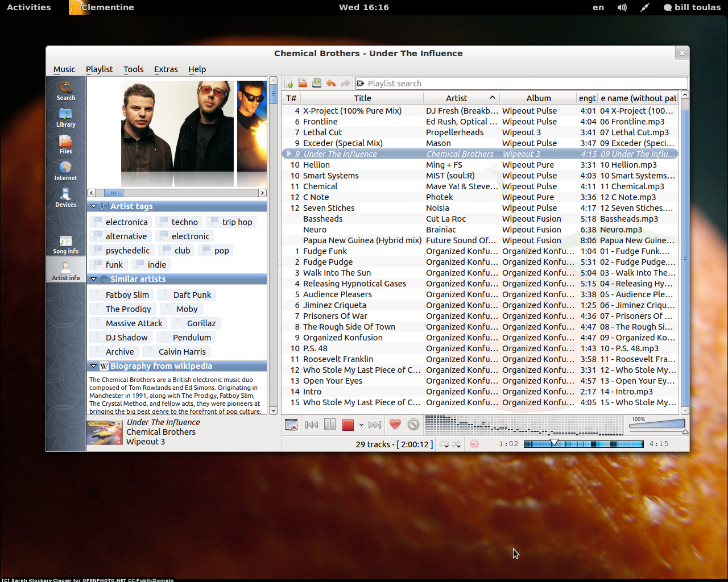Screen dimensions: 728x582
Task: Select the electronica artist tag
Action: click(121, 222)
